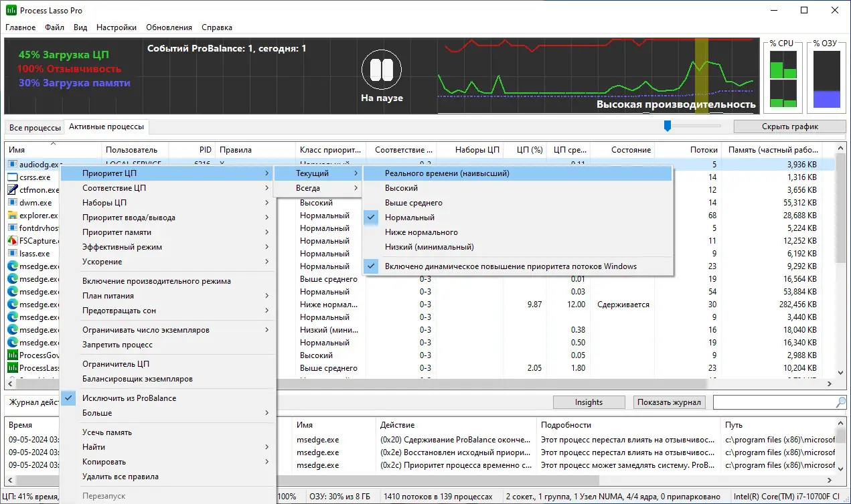Click the FSCapture process icon
The image size is (851, 504).
[x=12, y=241]
